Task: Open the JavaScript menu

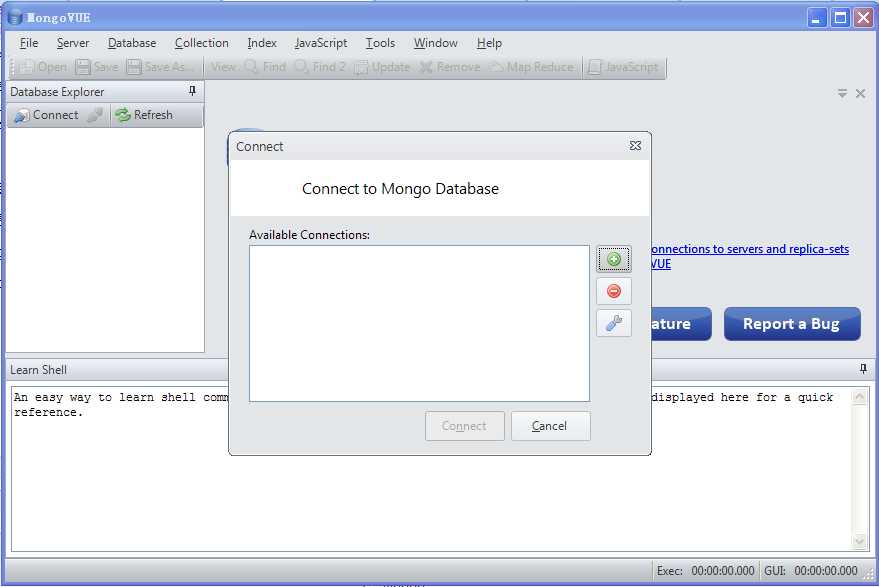Action: point(321,43)
